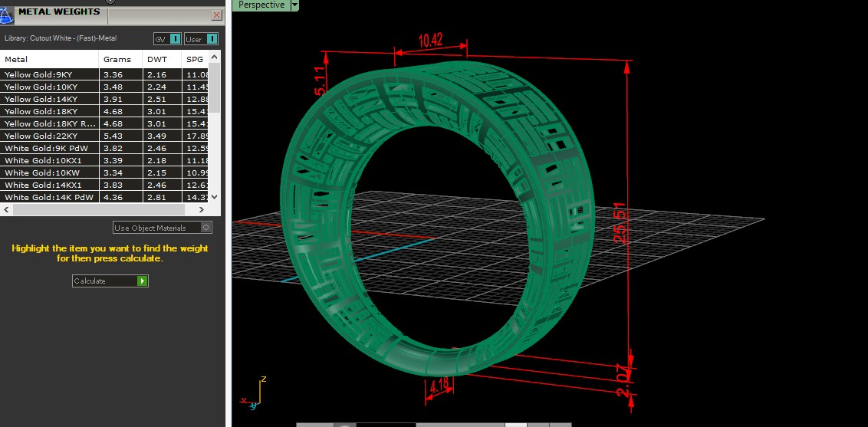Select the Yellow Gold:14KY row
This screenshot has width=868, height=427.
pos(50,99)
